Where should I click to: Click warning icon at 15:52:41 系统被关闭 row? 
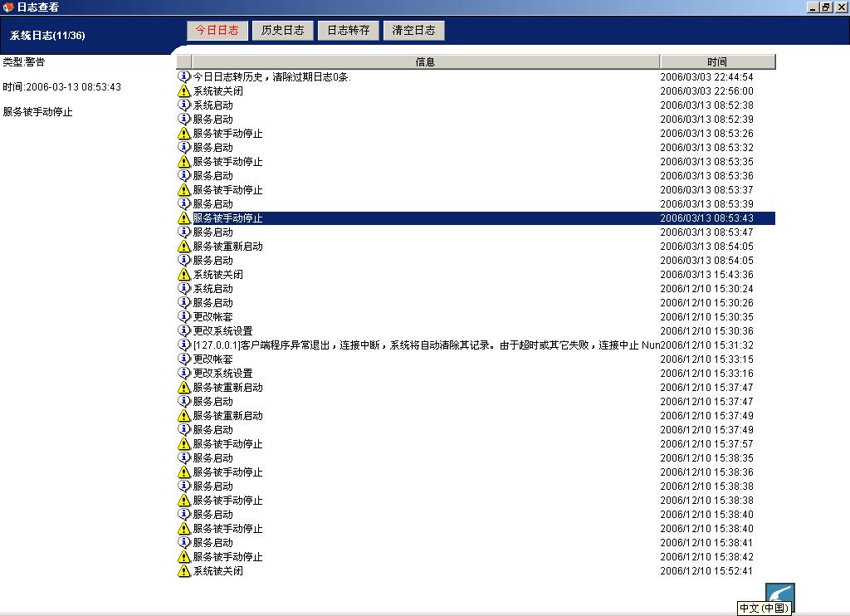pos(184,570)
